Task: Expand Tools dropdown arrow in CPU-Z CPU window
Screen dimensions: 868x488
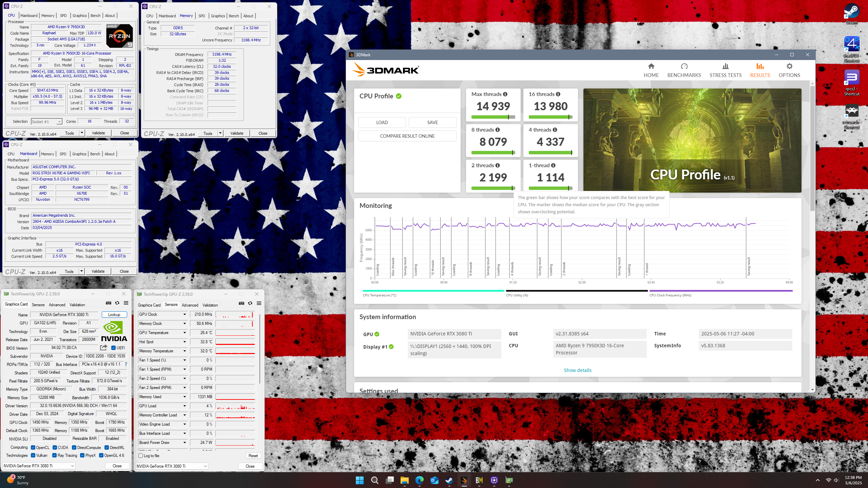Action: pyautogui.click(x=82, y=133)
